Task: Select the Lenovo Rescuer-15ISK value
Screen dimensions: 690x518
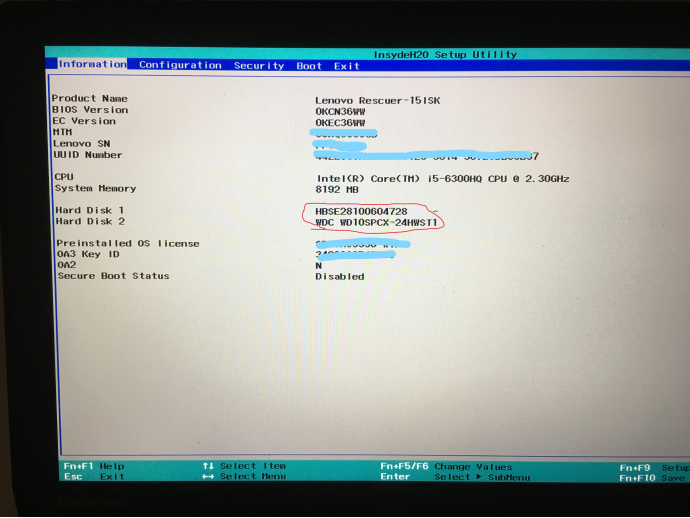Action: pyautogui.click(x=378, y=100)
